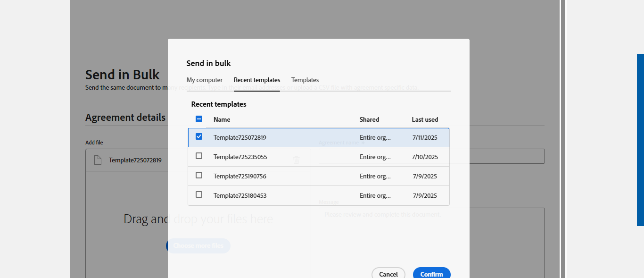Image resolution: width=644 pixels, height=278 pixels.
Task: Tick the checkbox next to Template725180453
Action: click(x=199, y=195)
